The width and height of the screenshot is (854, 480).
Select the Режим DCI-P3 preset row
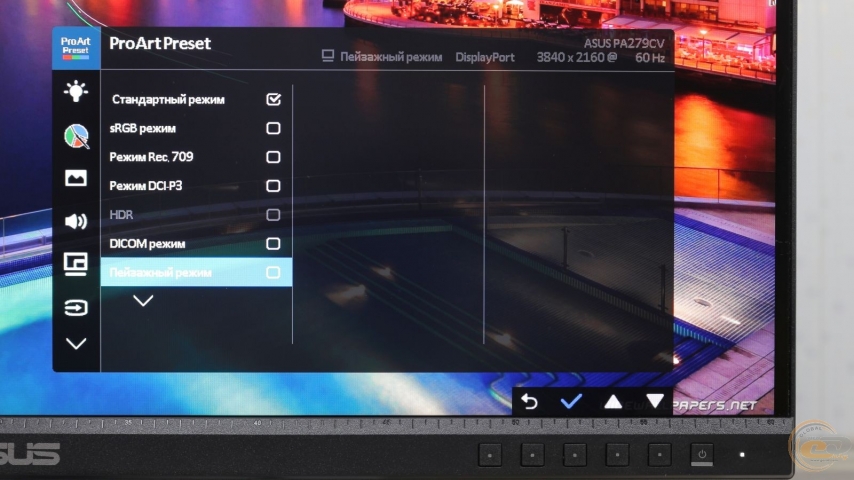[197, 186]
